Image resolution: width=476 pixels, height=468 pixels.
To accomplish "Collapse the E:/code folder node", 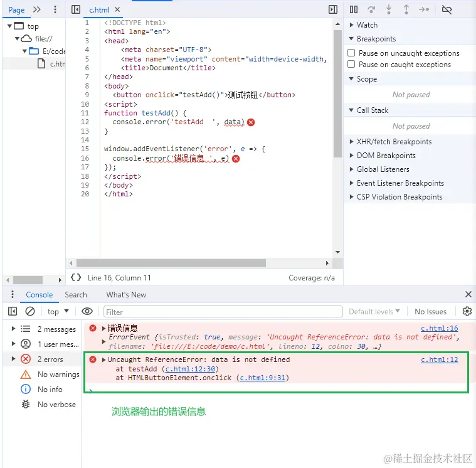I will (24, 51).
